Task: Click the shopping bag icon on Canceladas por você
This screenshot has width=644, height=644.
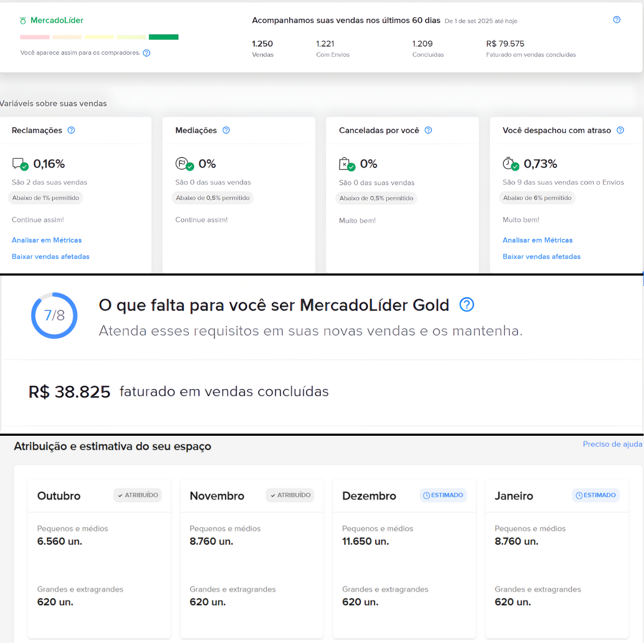Action: coord(346,164)
